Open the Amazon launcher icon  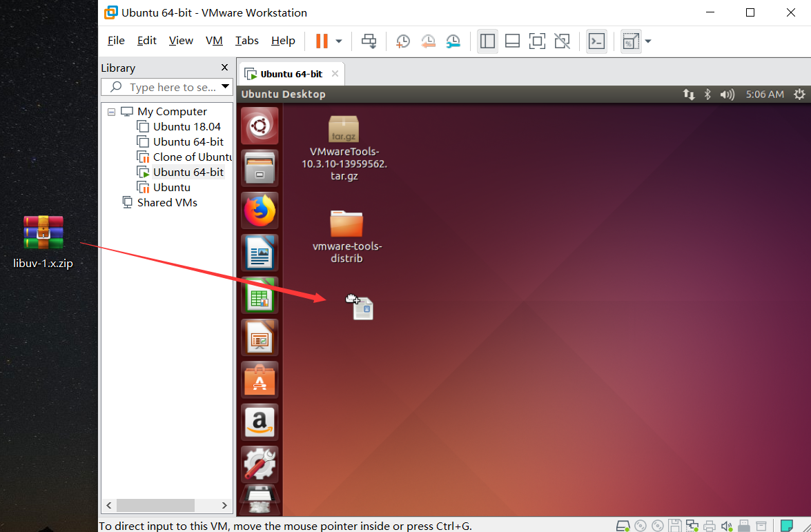(260, 422)
